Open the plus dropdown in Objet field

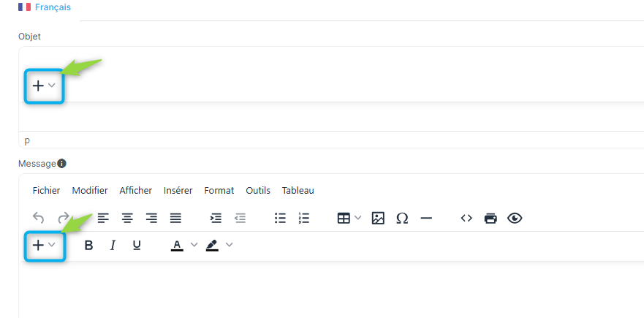44,86
